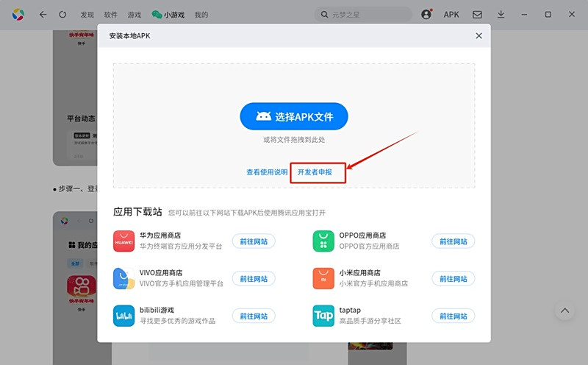Viewport: 588px width, 365px height.
Task: Minimize the app window
Action: click(524, 15)
